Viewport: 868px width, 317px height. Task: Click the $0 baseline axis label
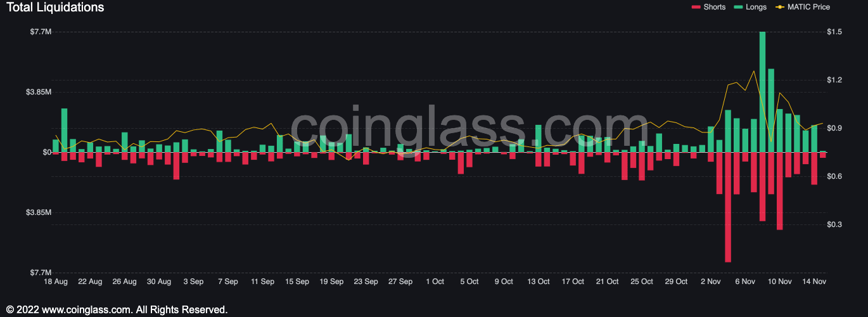[x=47, y=152]
